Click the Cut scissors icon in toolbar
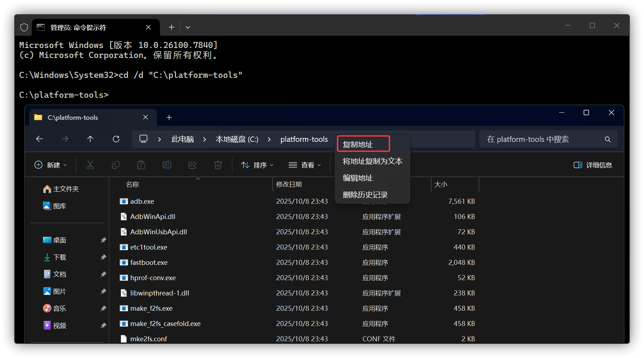Image resolution: width=644 pixels, height=358 pixels. tap(90, 165)
